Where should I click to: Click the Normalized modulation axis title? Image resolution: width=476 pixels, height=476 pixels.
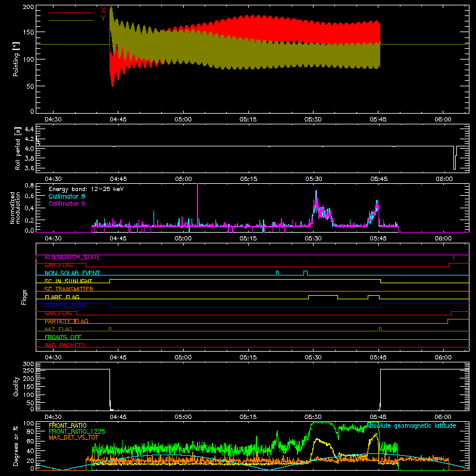(x=15, y=208)
